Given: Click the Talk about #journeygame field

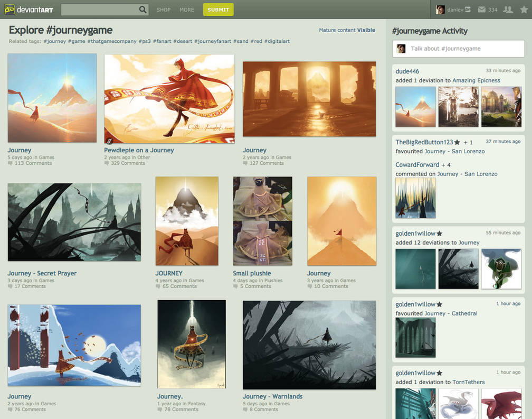Looking at the screenshot, I should click(x=458, y=49).
